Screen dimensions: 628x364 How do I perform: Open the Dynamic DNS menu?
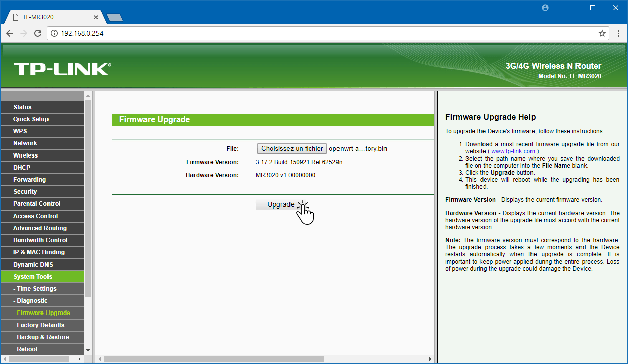[x=42, y=265]
